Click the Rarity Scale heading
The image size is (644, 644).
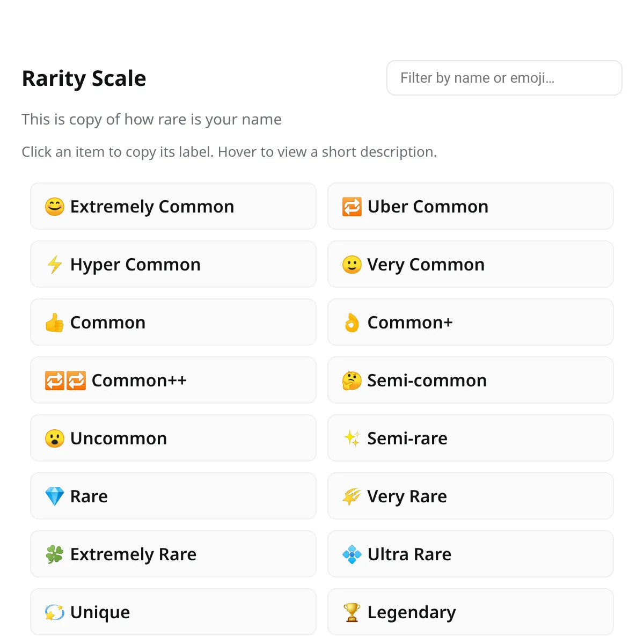point(84,78)
